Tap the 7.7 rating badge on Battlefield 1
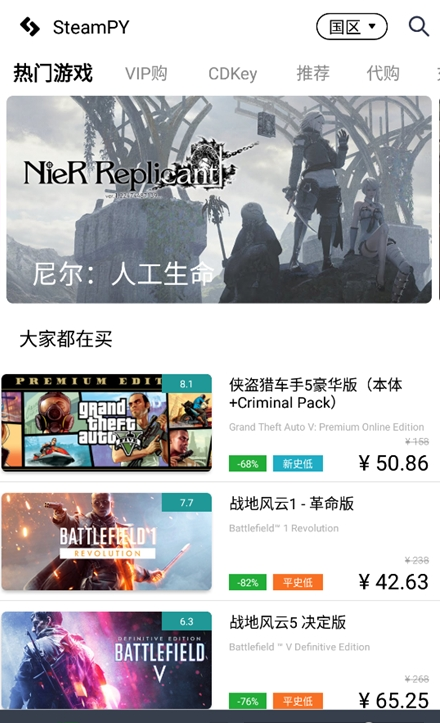Viewport: 440px width, 723px height. (x=186, y=502)
